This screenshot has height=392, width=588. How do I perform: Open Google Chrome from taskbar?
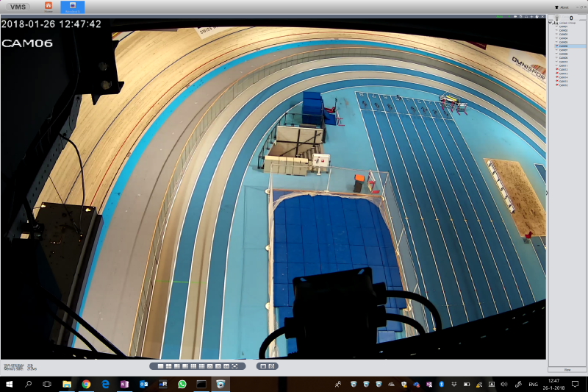click(86, 384)
